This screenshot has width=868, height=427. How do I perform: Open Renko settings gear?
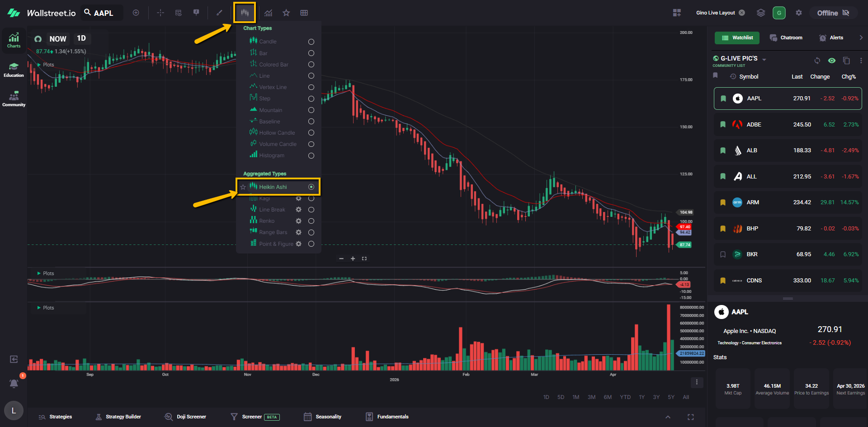click(298, 221)
